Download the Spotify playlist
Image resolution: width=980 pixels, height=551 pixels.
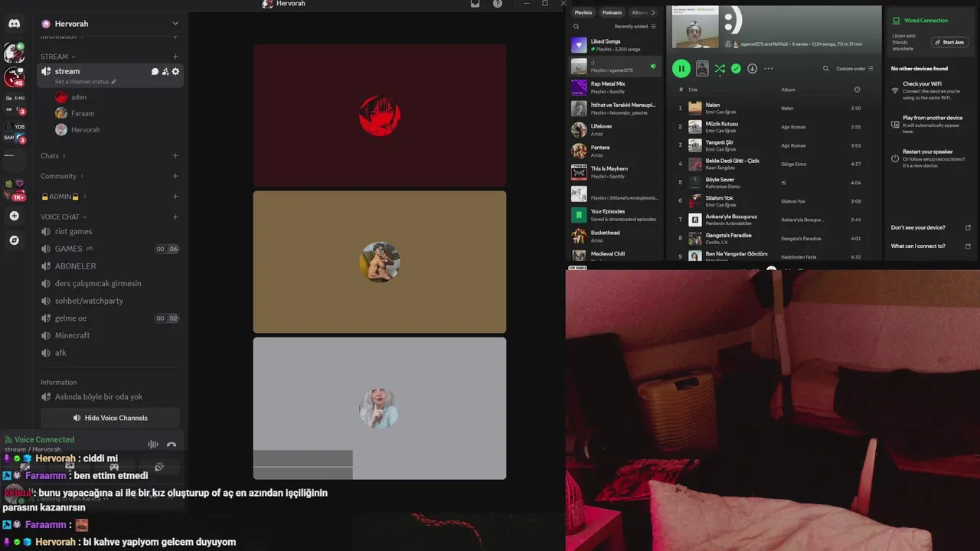pyautogui.click(x=752, y=69)
